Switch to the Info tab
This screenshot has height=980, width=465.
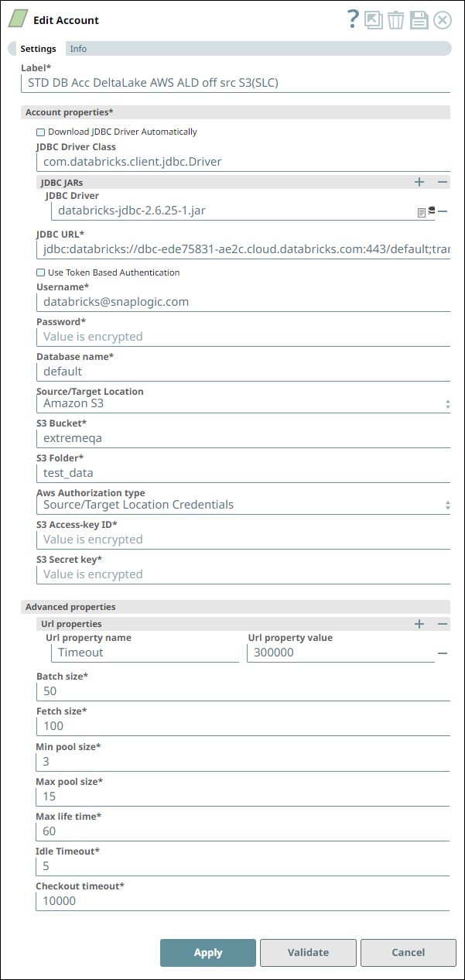click(x=78, y=49)
